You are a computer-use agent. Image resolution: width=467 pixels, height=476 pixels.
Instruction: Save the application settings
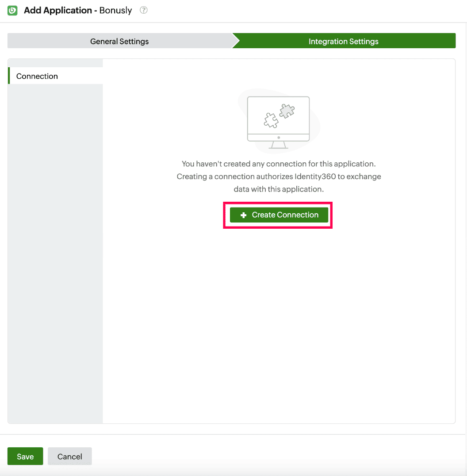[25, 456]
